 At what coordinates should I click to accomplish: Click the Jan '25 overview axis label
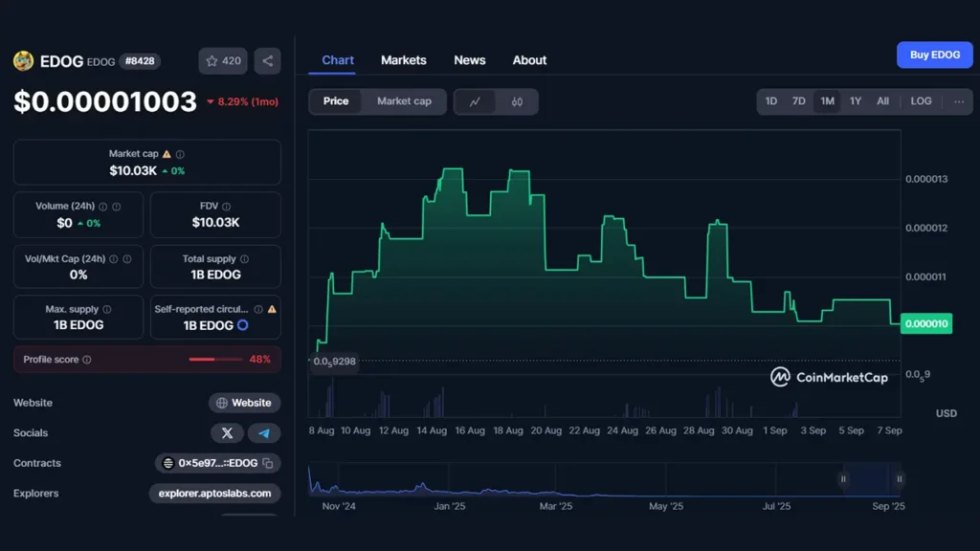coord(450,506)
